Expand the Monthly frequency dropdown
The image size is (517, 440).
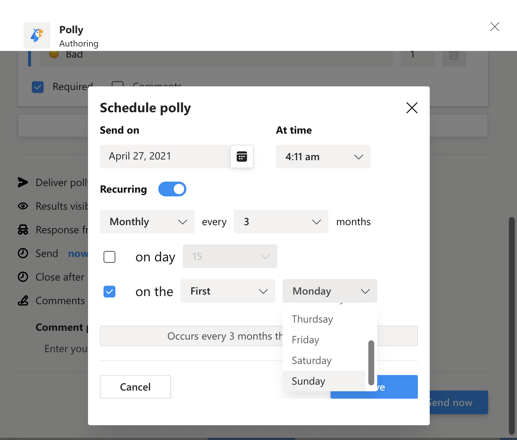147,221
